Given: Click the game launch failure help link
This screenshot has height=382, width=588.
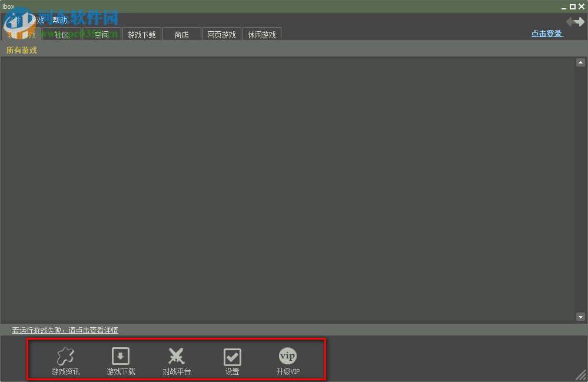Looking at the screenshot, I should click(x=65, y=330).
